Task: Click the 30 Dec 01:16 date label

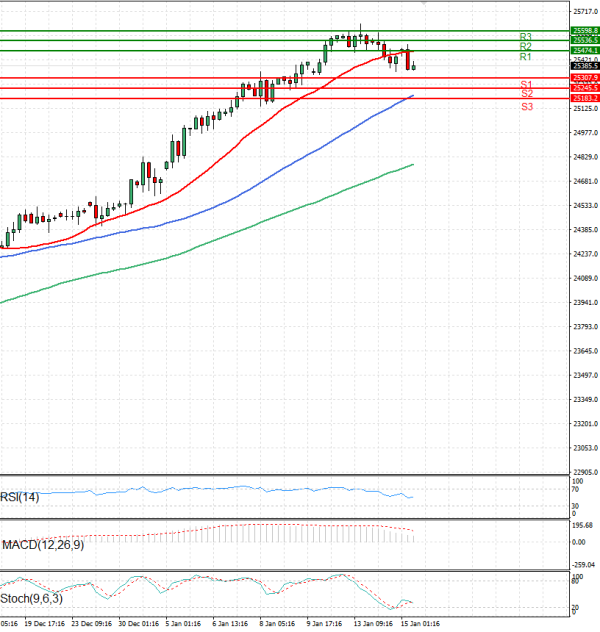Action: 136,624
